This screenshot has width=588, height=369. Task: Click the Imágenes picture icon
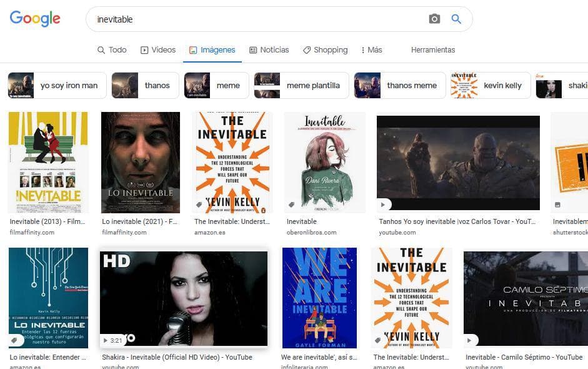pyautogui.click(x=193, y=50)
